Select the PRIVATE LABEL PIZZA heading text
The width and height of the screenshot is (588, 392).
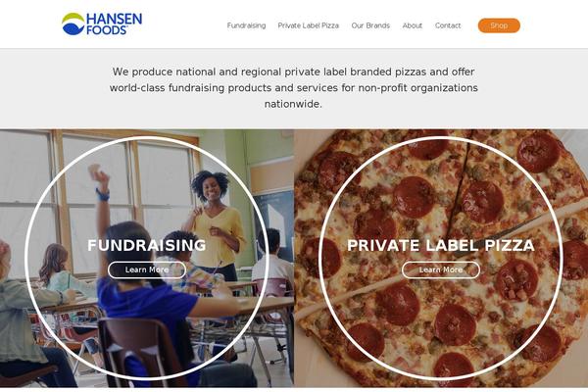[x=441, y=245]
